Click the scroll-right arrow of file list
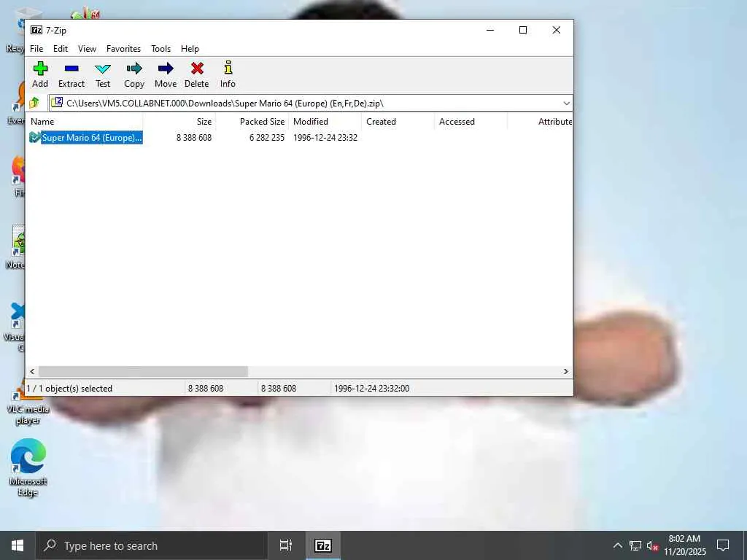 (566, 371)
